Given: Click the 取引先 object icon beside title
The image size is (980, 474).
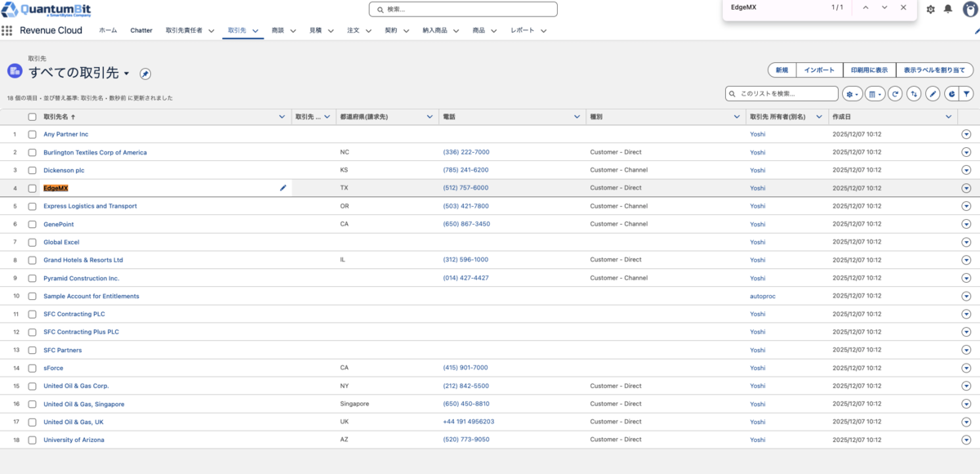Looking at the screenshot, I should pyautogui.click(x=15, y=71).
